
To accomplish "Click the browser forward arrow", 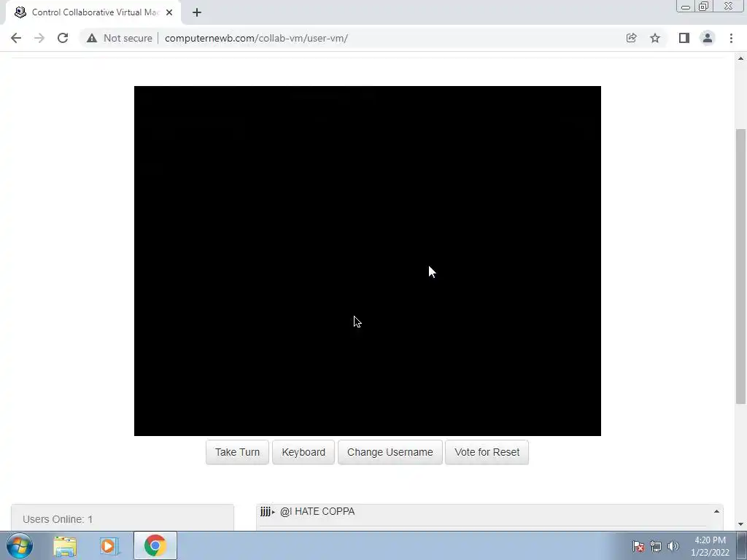I will pos(39,38).
